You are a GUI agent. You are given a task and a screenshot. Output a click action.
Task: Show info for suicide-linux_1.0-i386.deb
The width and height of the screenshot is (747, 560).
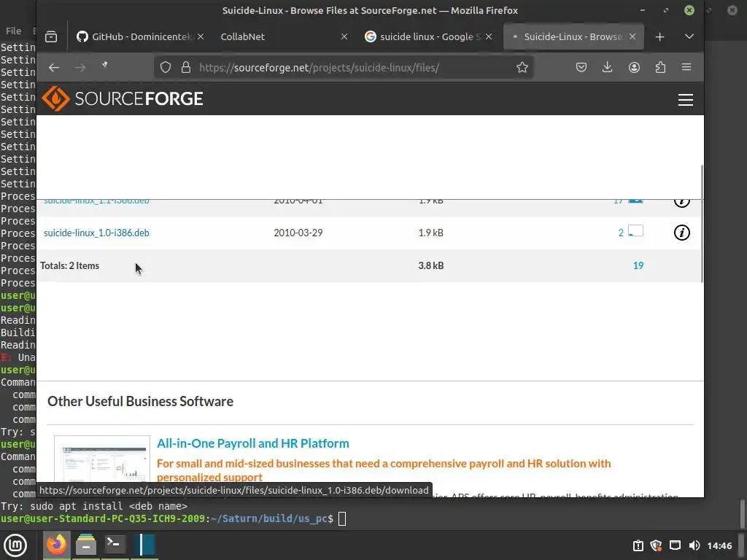coord(682,233)
